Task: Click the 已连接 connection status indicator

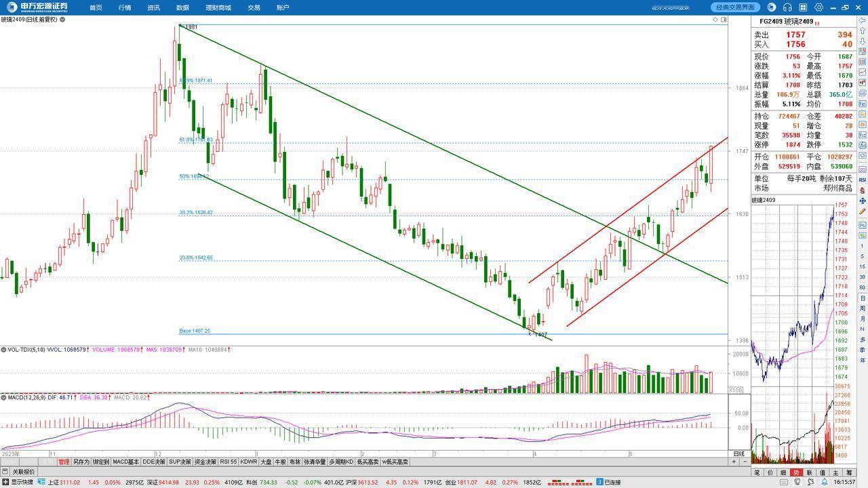Action: 608,482
